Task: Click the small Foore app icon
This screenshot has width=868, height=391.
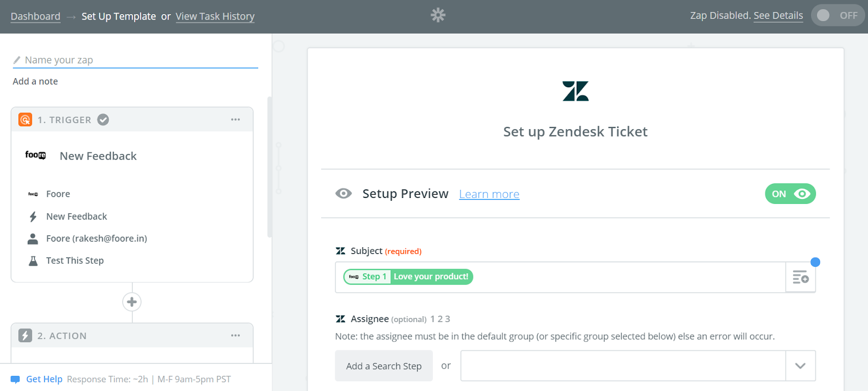Action: pos(33,194)
